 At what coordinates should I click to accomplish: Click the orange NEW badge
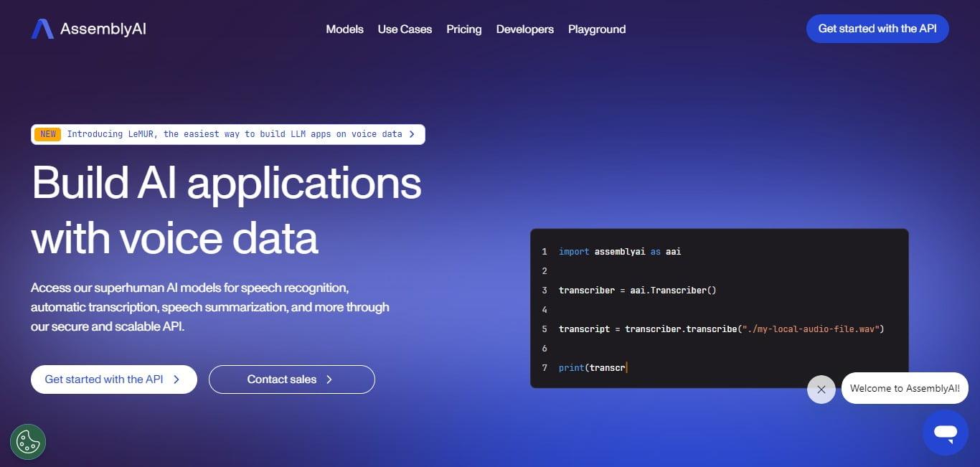point(48,134)
